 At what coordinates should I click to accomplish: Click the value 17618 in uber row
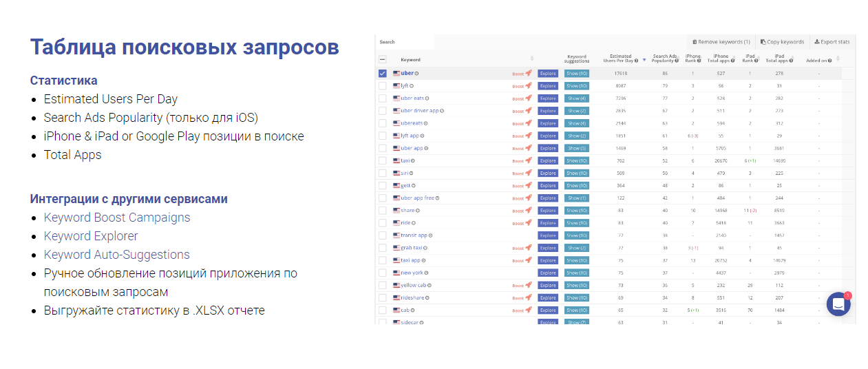point(621,73)
